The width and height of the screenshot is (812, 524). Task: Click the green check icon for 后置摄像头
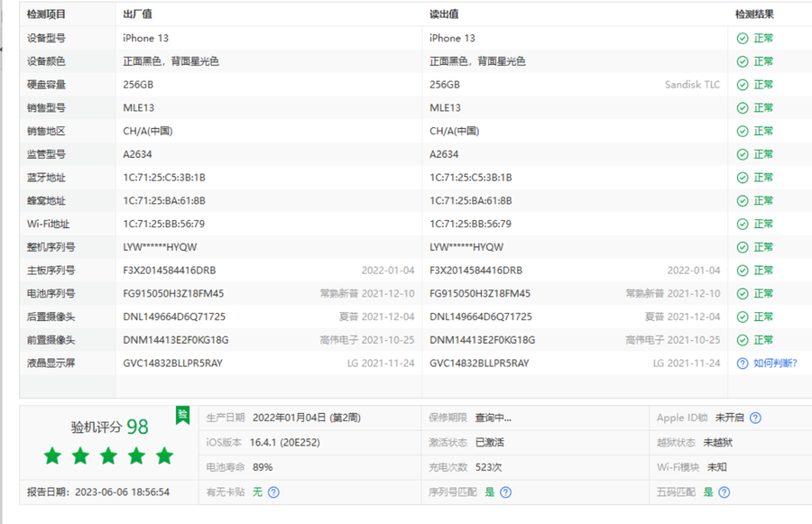pyautogui.click(x=743, y=317)
